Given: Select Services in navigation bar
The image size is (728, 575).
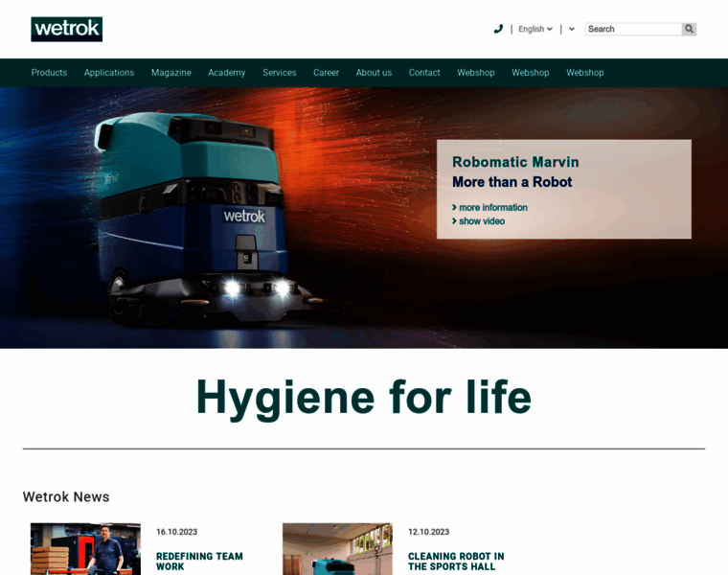Looking at the screenshot, I should point(279,73).
